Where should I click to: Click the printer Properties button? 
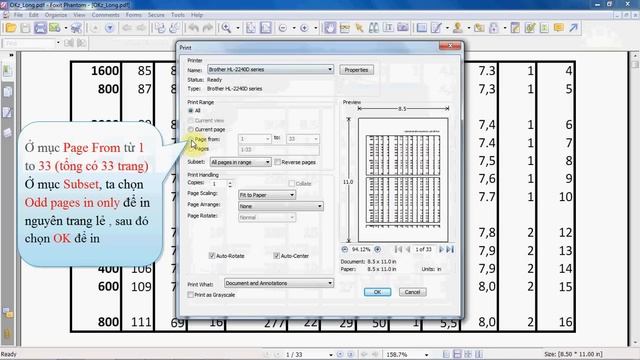(356, 70)
